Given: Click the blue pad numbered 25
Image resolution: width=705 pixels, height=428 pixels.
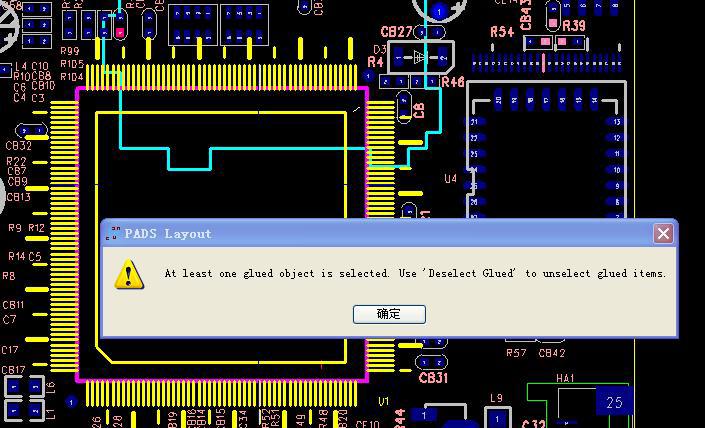Looking at the screenshot, I should 614,401.
